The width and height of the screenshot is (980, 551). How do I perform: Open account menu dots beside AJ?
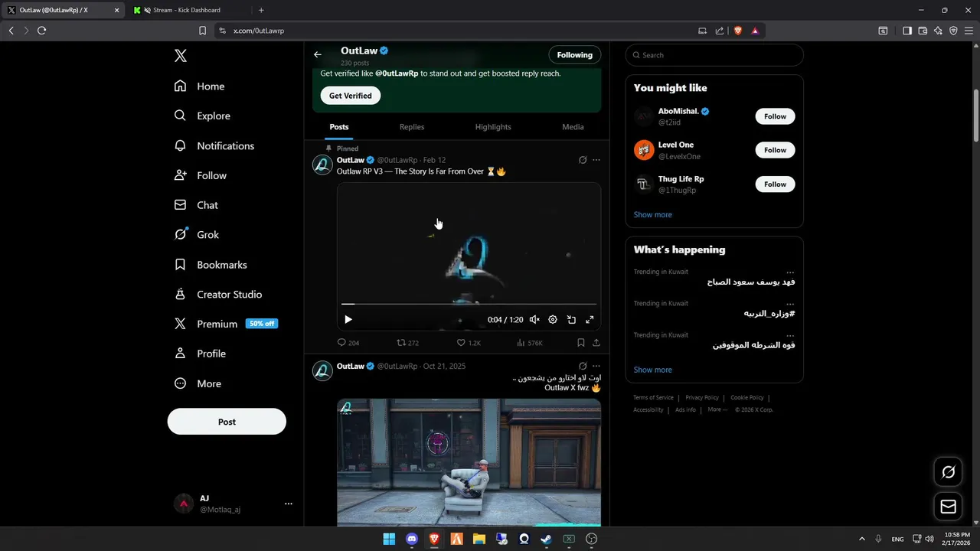[x=289, y=504]
